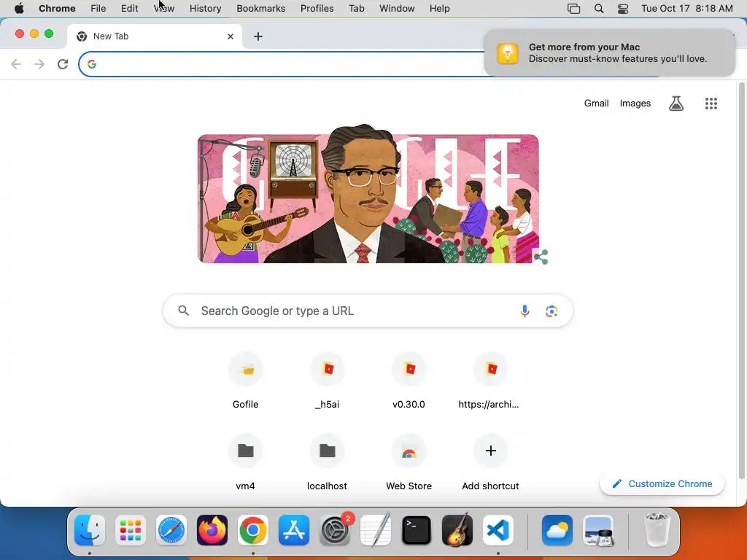Open Spotlight search in menu bar
Viewport: 747px width, 560px height.
599,9
